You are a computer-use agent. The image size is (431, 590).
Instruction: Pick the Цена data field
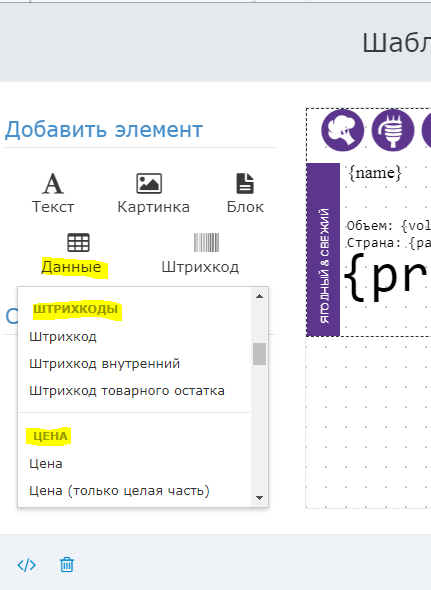pos(46,464)
